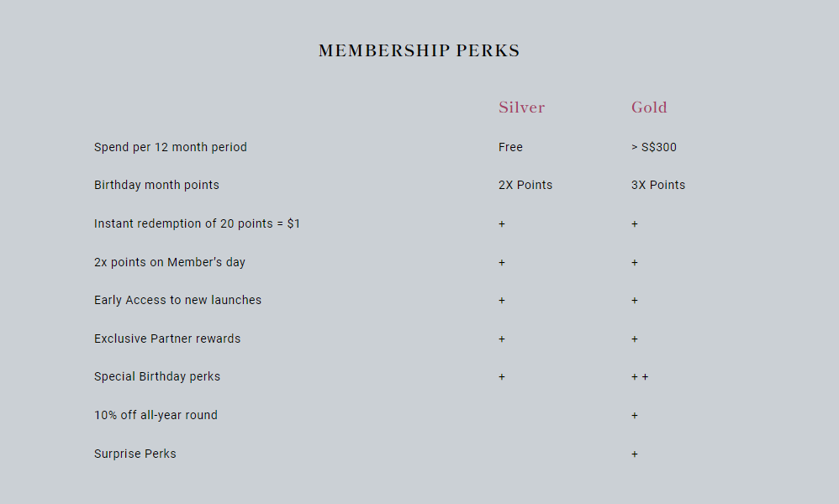Click the double plus for Special Birthday perks

[x=640, y=377]
